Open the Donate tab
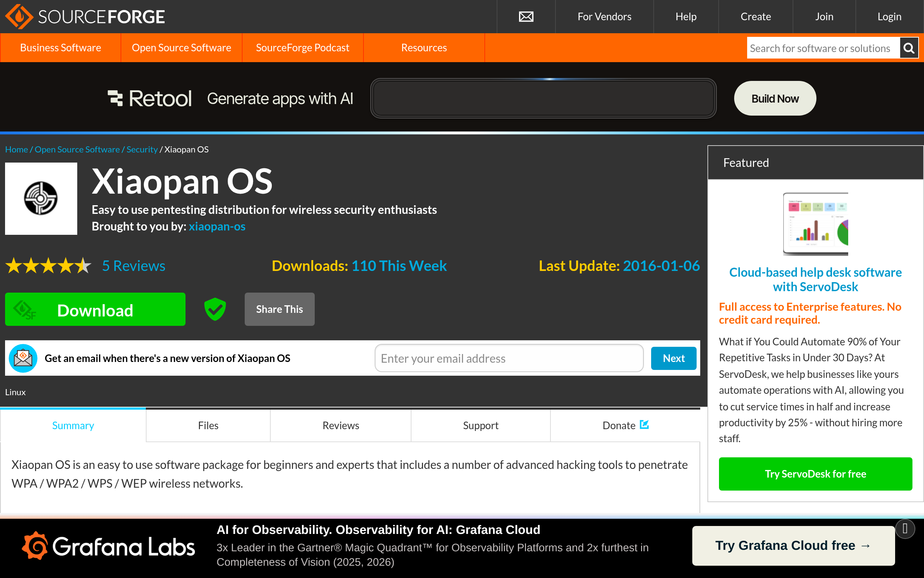Image resolution: width=924 pixels, height=578 pixels. point(626,425)
